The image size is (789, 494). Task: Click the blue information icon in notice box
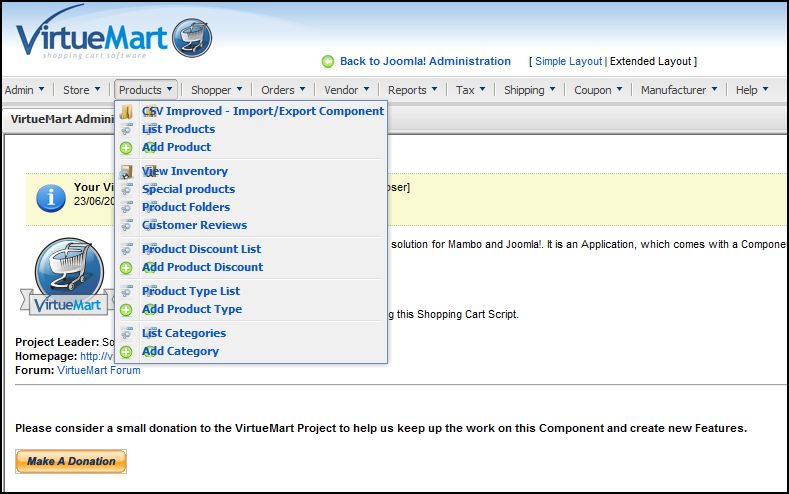click(x=51, y=198)
